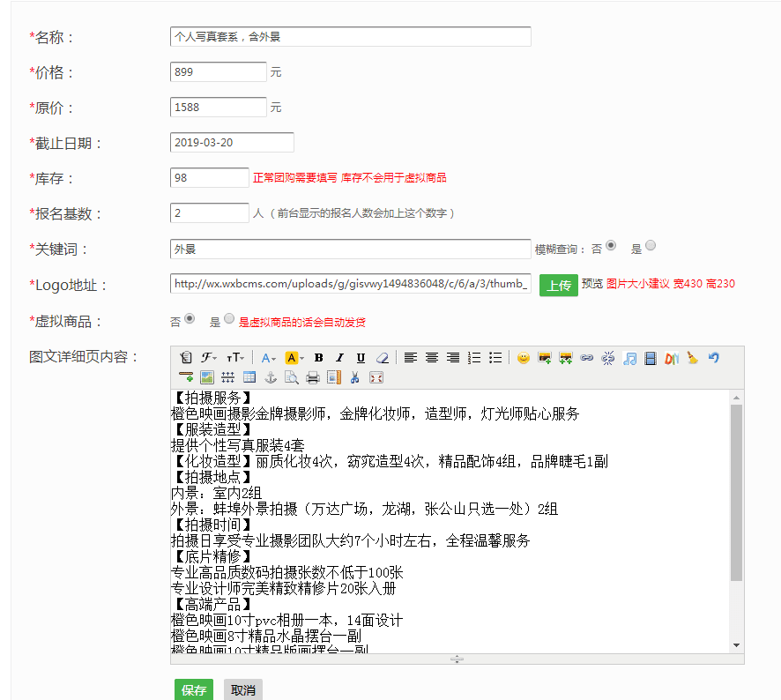Undo the last edit
This screenshot has width=781, height=700.
coord(714,358)
